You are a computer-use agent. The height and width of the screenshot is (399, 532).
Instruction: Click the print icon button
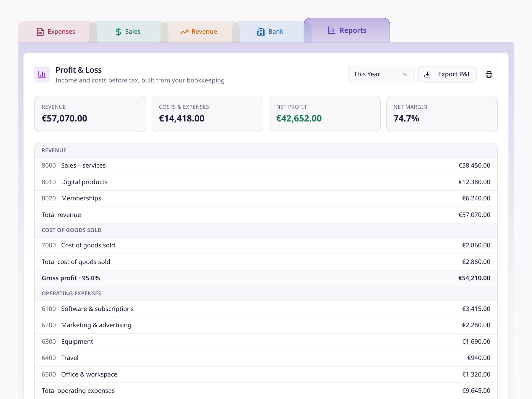489,74
